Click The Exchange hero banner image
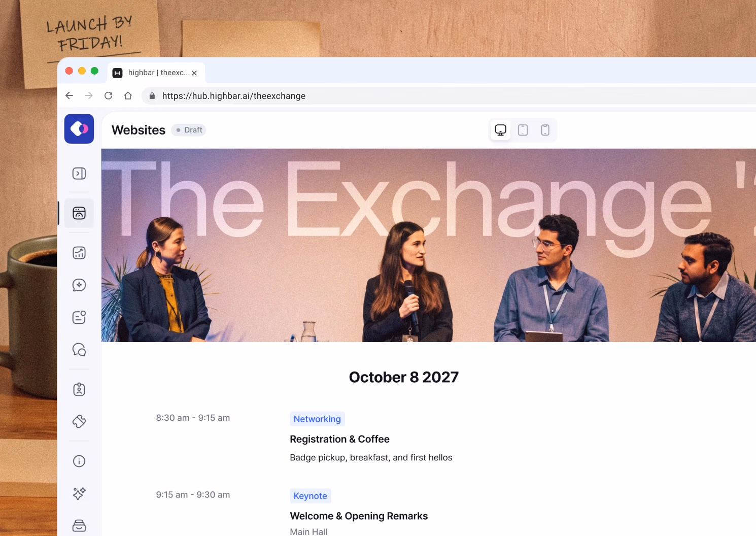756x536 pixels. pos(429,245)
